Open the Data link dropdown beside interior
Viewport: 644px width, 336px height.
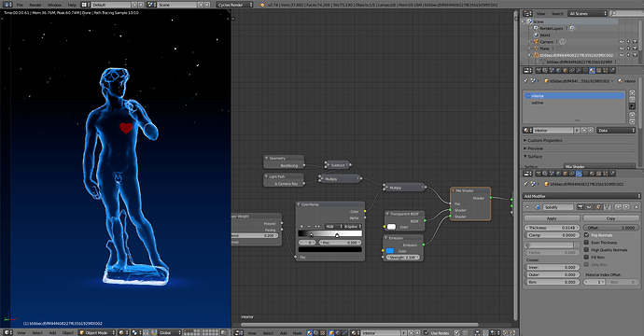(616, 131)
